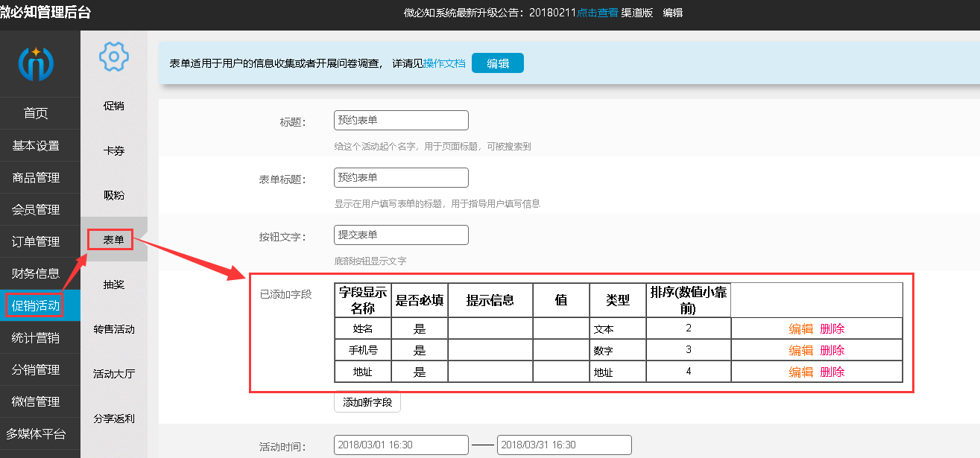Click 点击查看 announcement link
The width and height of the screenshot is (980, 458).
click(597, 13)
